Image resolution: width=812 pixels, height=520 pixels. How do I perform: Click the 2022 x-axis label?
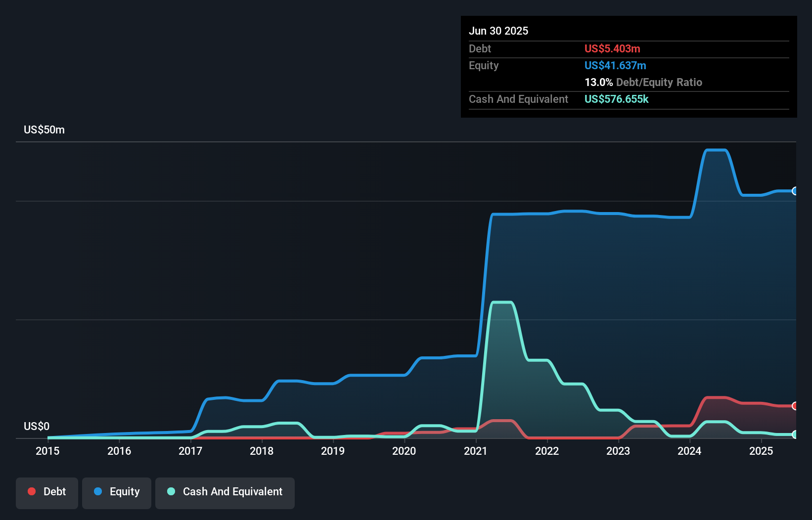tap(547, 451)
